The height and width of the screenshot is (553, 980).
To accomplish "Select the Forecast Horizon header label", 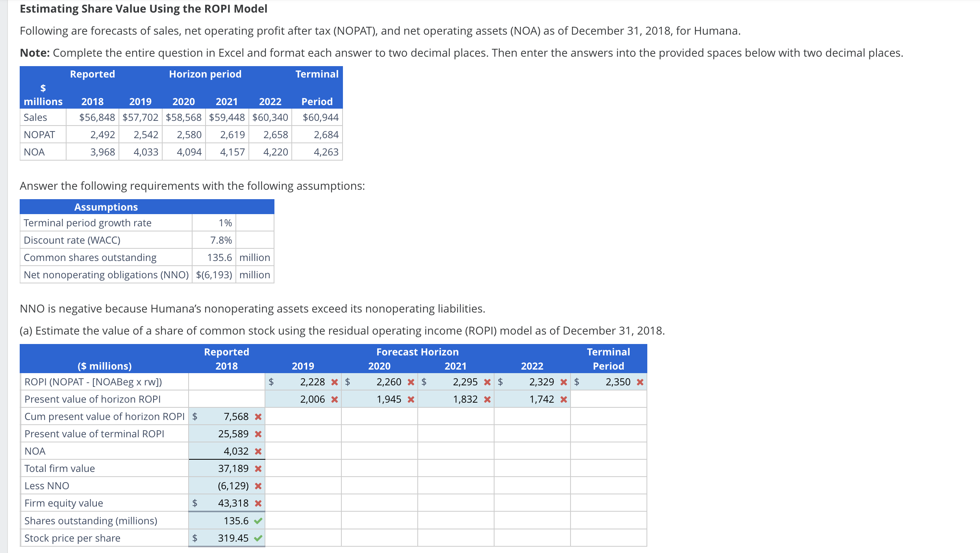I will click(x=417, y=351).
